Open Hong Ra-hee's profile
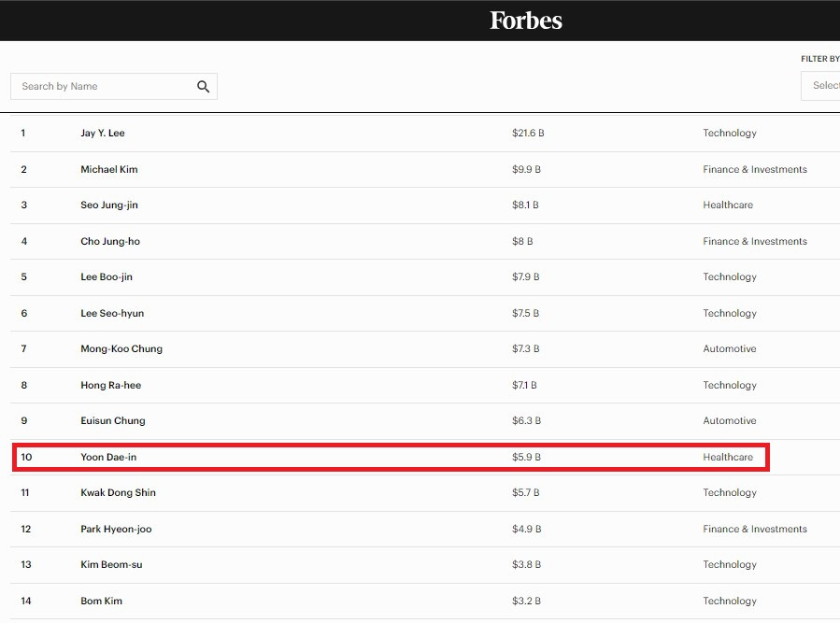 tap(111, 386)
